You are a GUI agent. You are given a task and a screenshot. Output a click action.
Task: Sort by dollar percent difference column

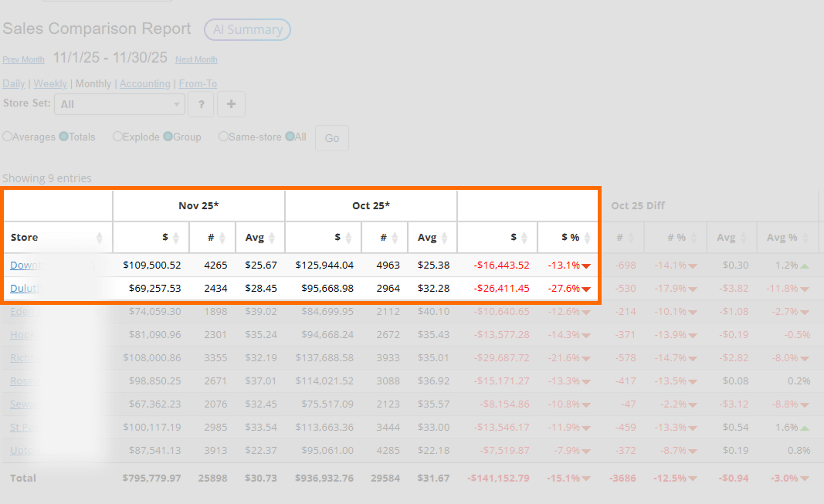click(588, 238)
